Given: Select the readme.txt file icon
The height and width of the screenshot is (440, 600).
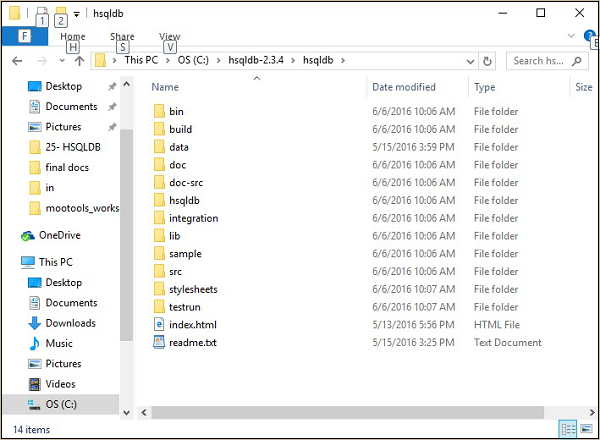Looking at the screenshot, I should pyautogui.click(x=159, y=342).
